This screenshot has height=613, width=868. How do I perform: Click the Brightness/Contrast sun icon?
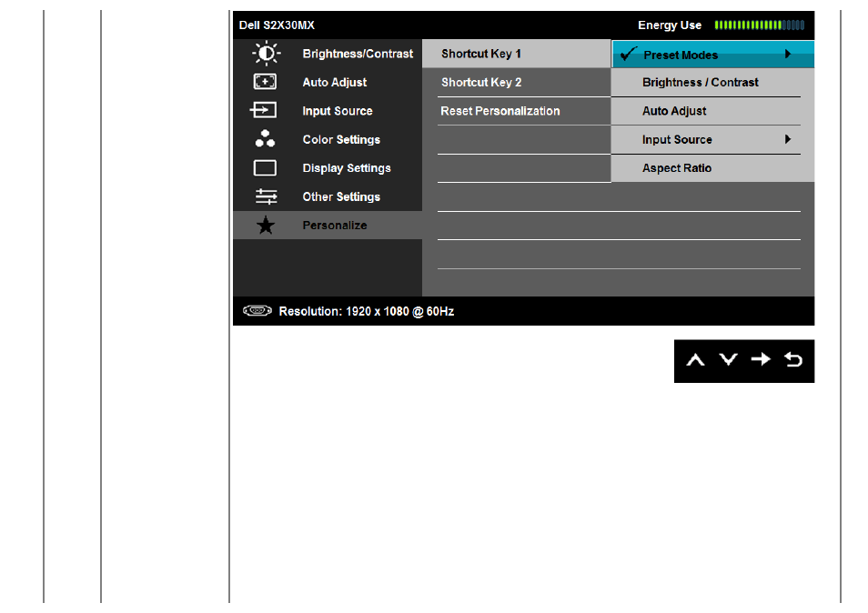(x=267, y=54)
